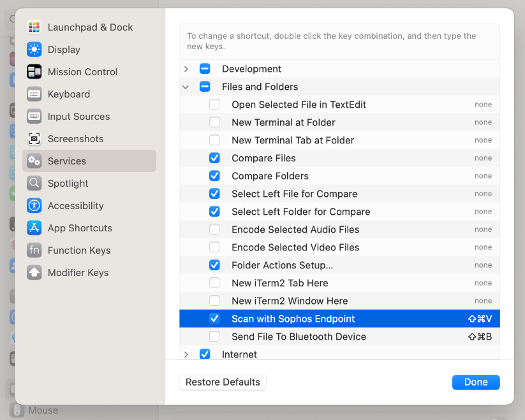The width and height of the screenshot is (525, 420).
Task: Select the Spotlight magnifier icon
Action: pyautogui.click(x=34, y=184)
